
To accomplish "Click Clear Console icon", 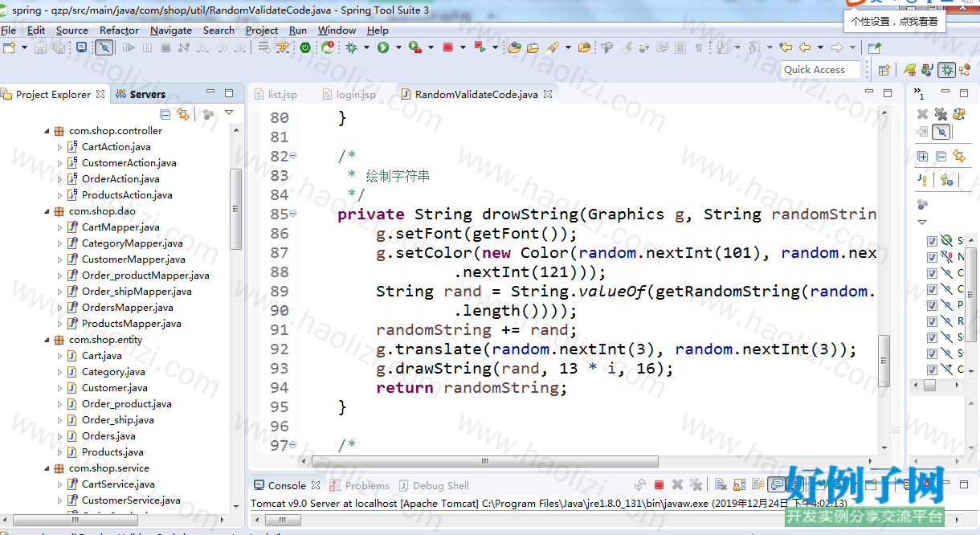I will (x=721, y=485).
